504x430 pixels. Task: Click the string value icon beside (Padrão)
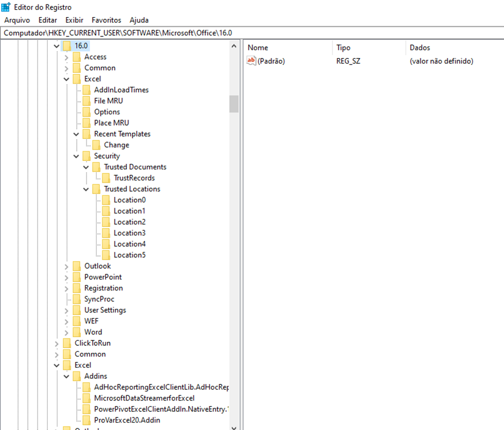(x=251, y=61)
